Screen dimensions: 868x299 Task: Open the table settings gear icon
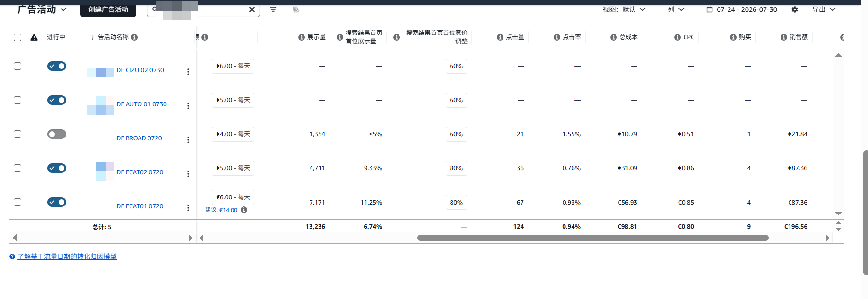pos(795,9)
